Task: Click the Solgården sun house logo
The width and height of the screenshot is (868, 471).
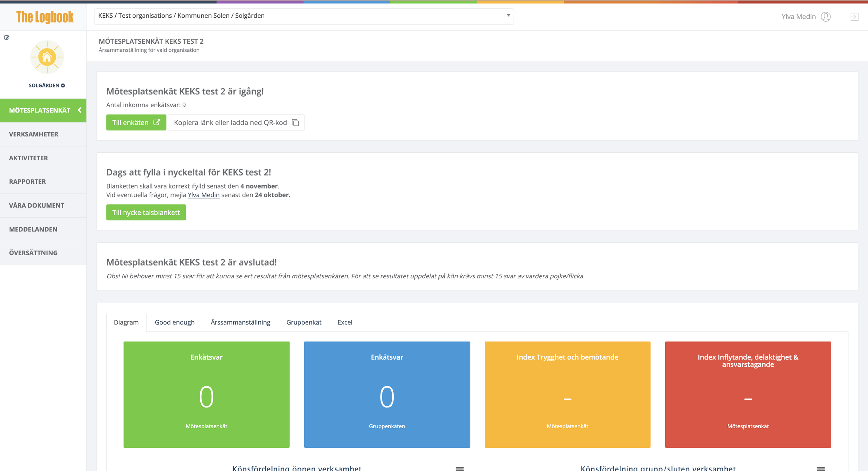Action: tap(47, 57)
